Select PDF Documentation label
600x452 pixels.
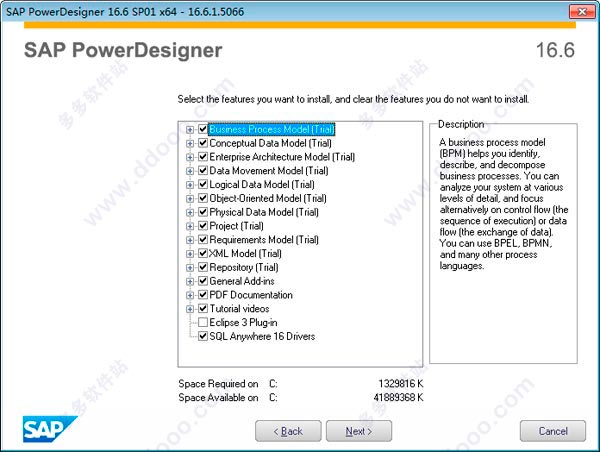[x=251, y=295]
